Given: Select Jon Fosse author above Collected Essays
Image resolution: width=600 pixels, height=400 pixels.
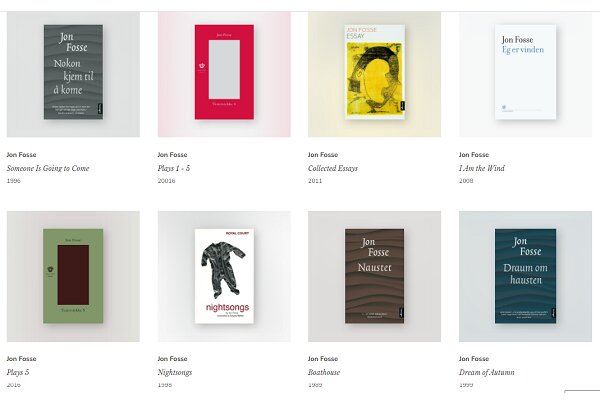Looking at the screenshot, I should 323,155.
